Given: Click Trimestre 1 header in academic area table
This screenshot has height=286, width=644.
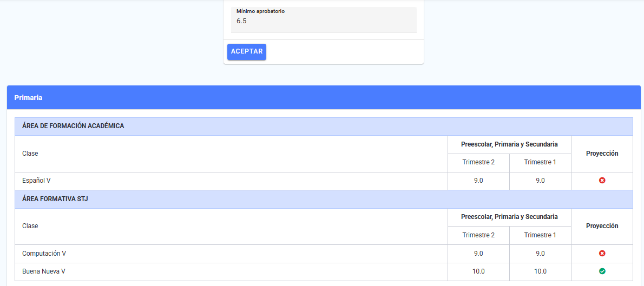Looking at the screenshot, I should pyautogui.click(x=540, y=162).
